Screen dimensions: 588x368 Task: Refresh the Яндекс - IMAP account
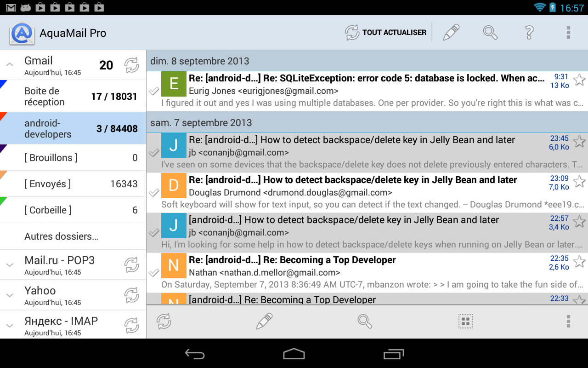[132, 326]
